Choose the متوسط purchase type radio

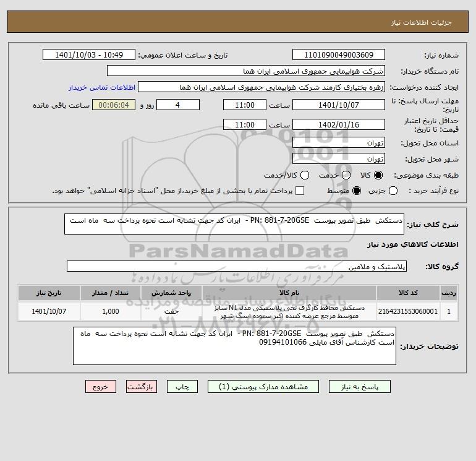[357, 191]
